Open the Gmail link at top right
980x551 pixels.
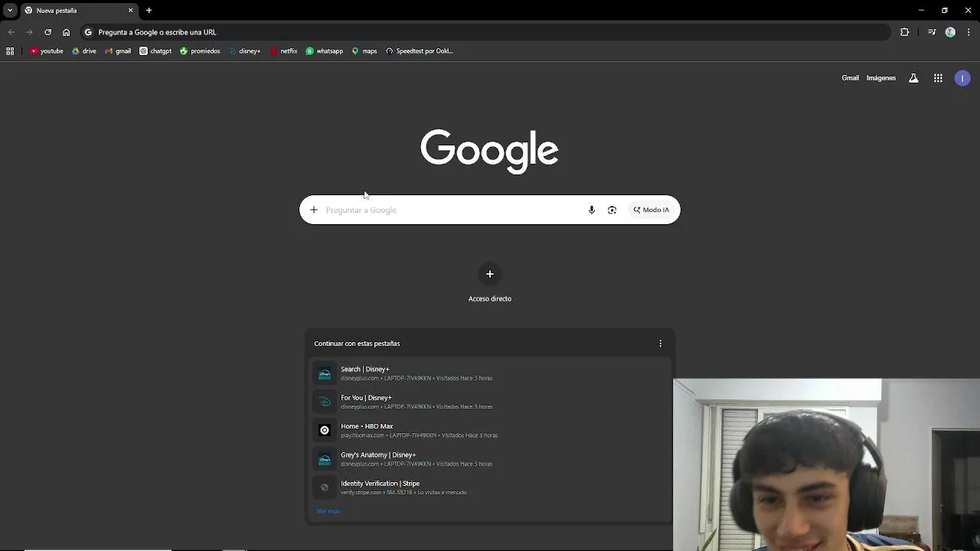tap(850, 78)
